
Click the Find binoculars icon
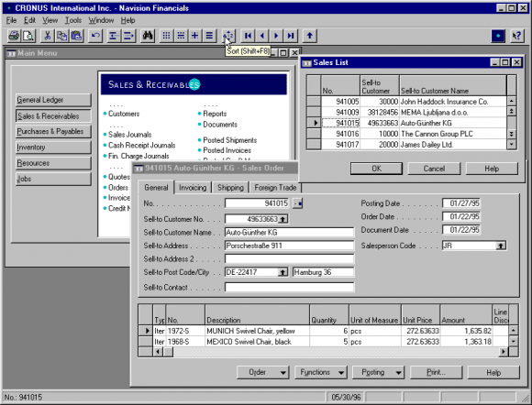click(148, 36)
